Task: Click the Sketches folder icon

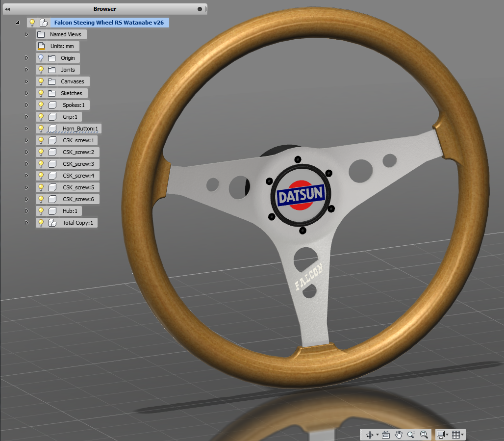Action: pos(52,93)
